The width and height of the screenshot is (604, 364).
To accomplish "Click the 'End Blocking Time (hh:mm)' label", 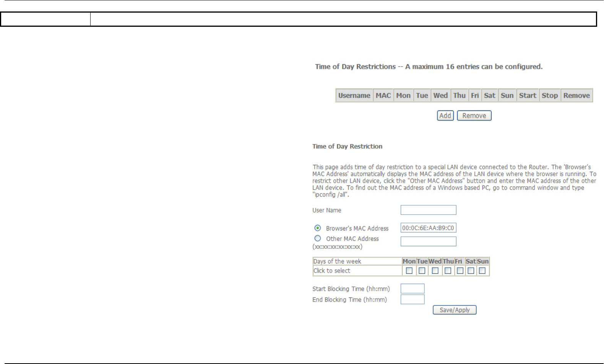I will tap(349, 300).
